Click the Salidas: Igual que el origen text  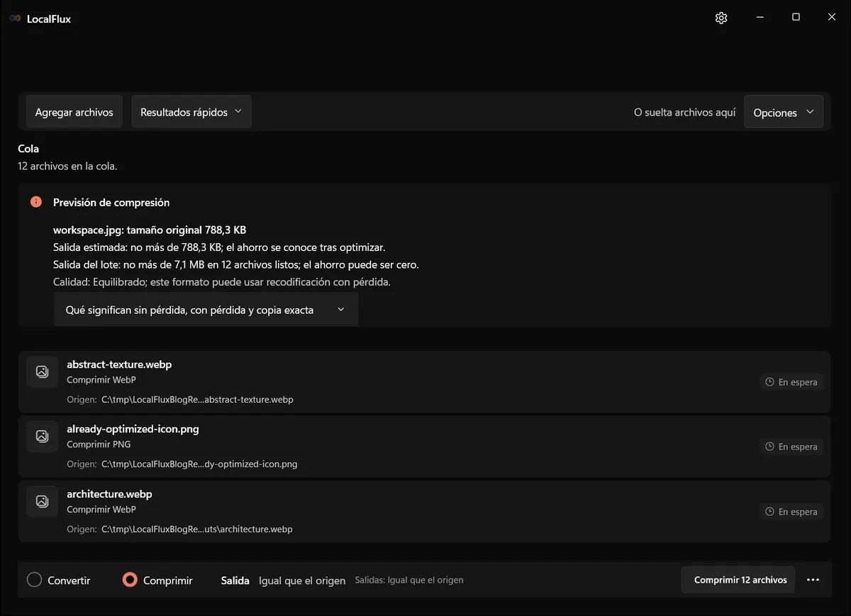click(409, 580)
